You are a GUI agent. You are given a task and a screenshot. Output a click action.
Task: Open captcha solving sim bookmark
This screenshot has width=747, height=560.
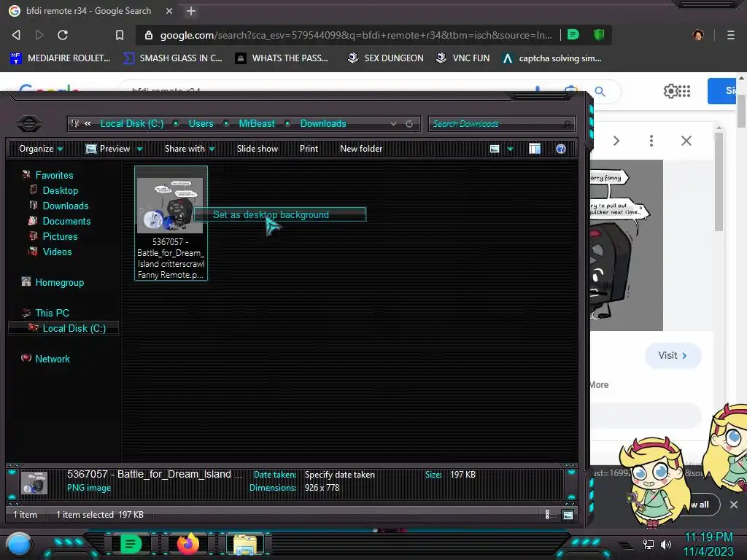click(552, 58)
